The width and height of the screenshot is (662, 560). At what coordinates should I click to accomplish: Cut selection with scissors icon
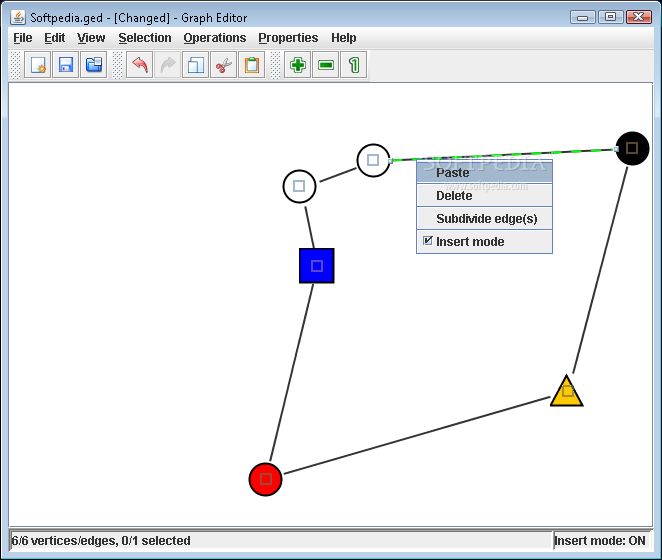223,65
